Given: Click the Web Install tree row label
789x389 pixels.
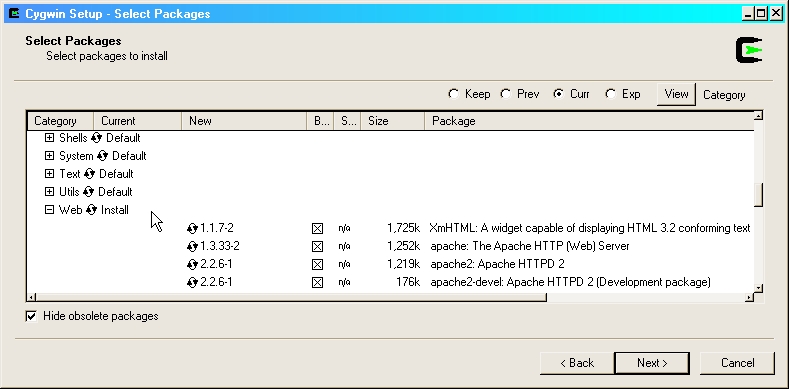Looking at the screenshot, I should point(94,210).
